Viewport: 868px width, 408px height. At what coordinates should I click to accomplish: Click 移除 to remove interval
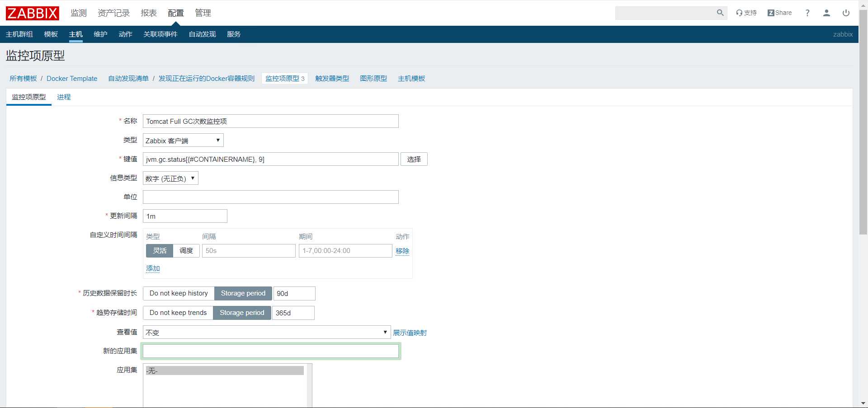click(402, 251)
